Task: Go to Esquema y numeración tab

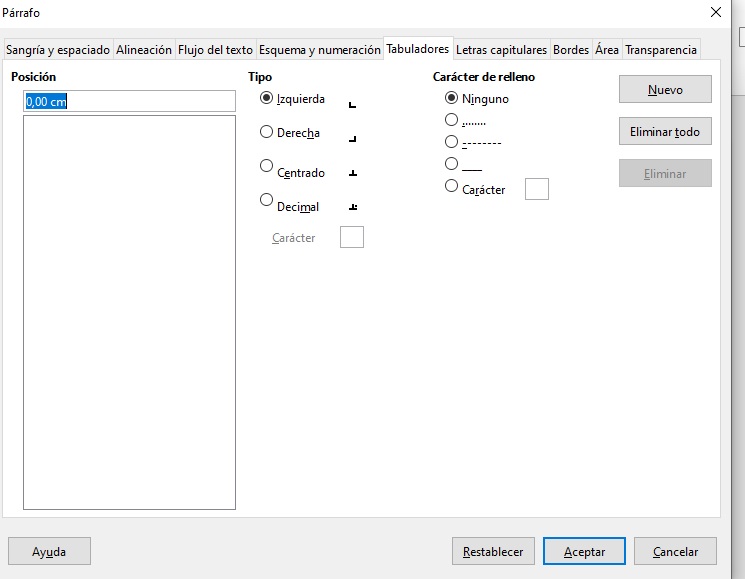Action: click(x=319, y=50)
